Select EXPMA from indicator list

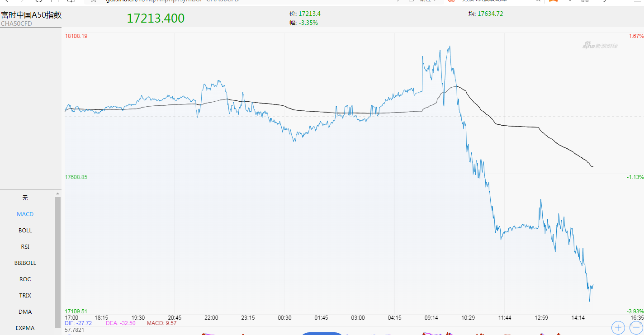coord(25,328)
